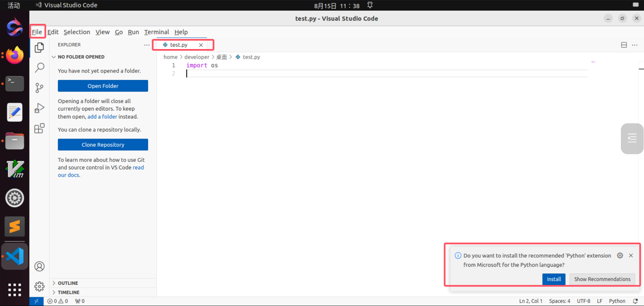Open the Extensions view
This screenshot has width=644, height=306.
[x=39, y=128]
